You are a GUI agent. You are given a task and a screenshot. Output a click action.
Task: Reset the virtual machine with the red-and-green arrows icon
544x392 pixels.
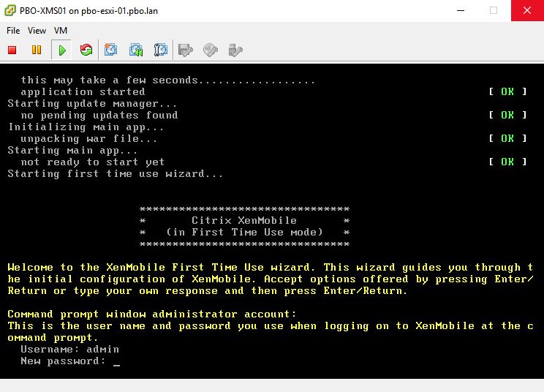click(x=86, y=50)
